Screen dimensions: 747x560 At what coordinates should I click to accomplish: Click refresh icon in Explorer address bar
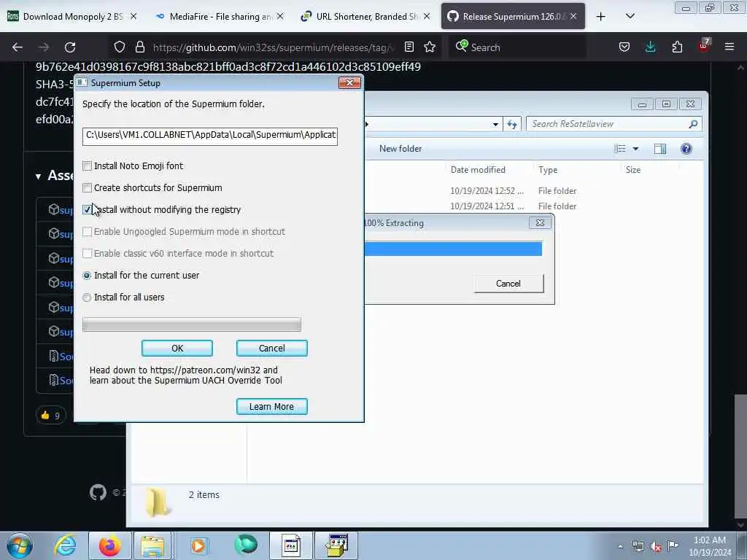point(512,124)
